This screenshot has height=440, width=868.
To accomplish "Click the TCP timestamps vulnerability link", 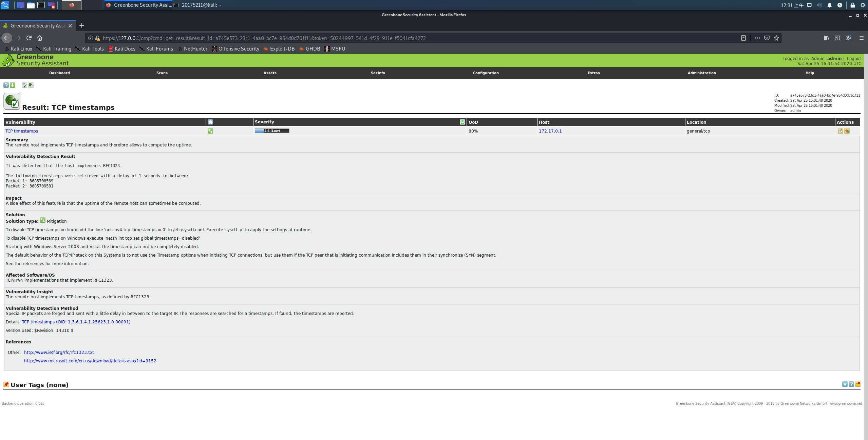I will click(22, 131).
